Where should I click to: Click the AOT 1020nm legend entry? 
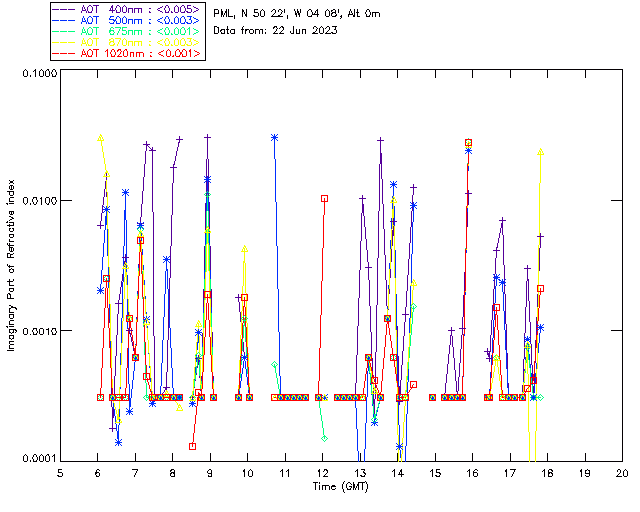click(127, 53)
